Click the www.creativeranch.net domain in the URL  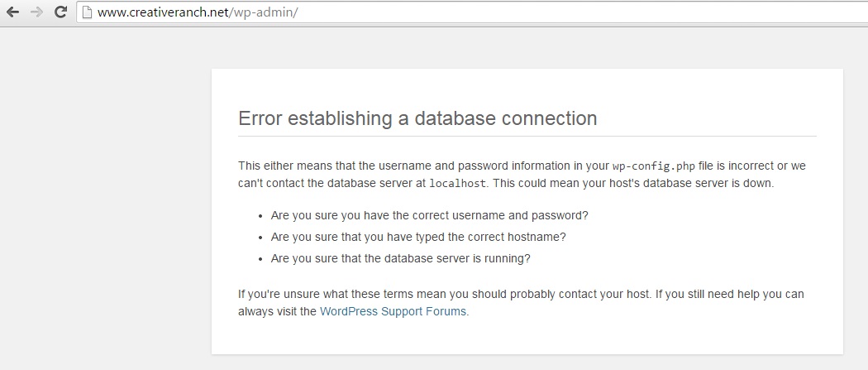[162, 12]
